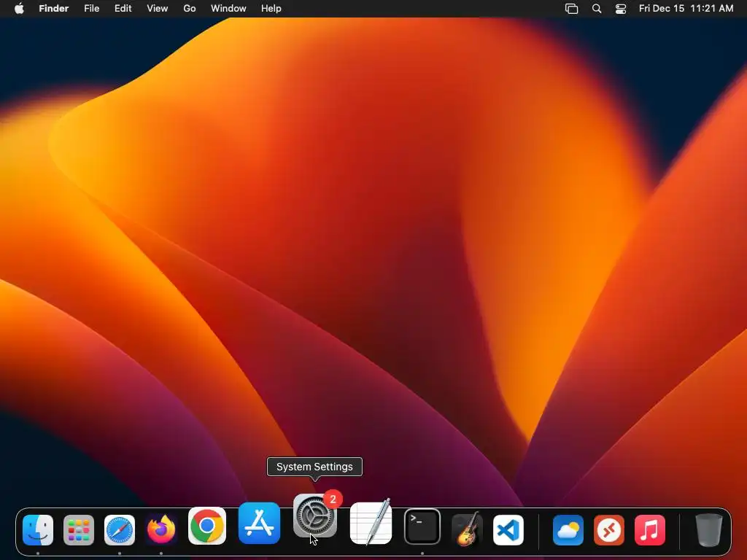Open the Help menu
This screenshot has width=747, height=560.
coord(271,8)
